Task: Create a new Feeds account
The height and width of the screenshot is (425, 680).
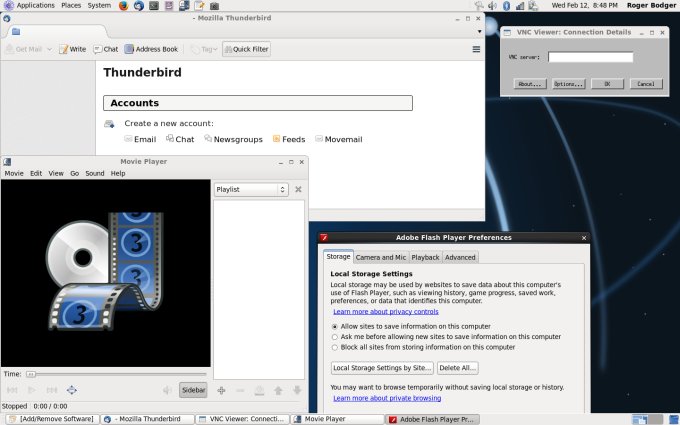Action: pos(288,139)
